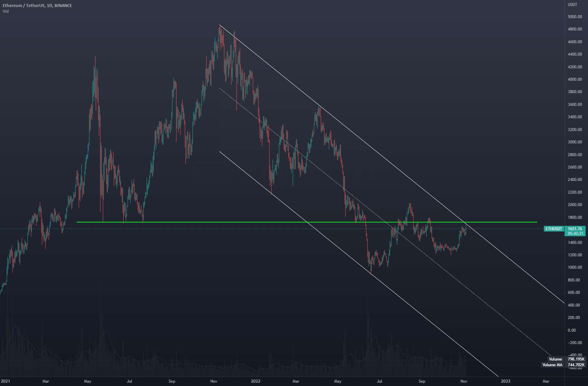588x386 pixels.
Task: Click the Sep label before 2022
Action: [172, 381]
